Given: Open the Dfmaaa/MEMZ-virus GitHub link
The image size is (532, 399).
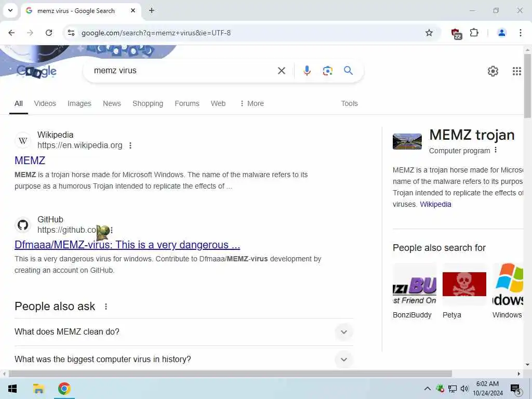Looking at the screenshot, I should tap(127, 245).
